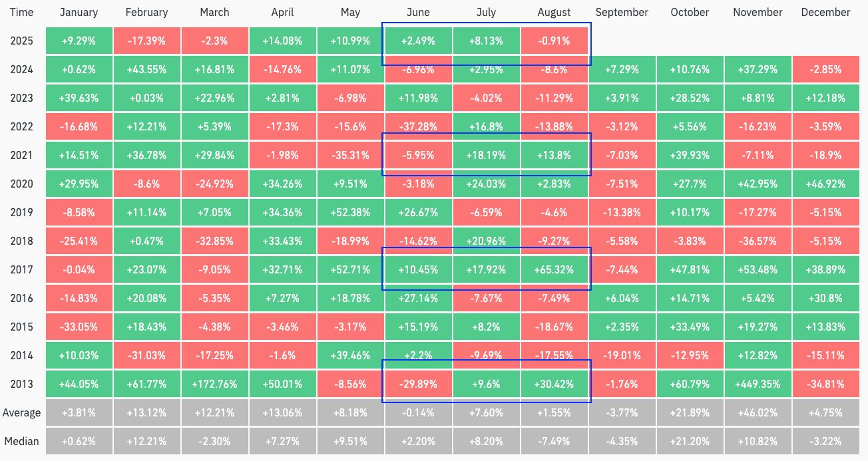Click the Median row label
The height and width of the screenshot is (461, 868).
coord(21,441)
